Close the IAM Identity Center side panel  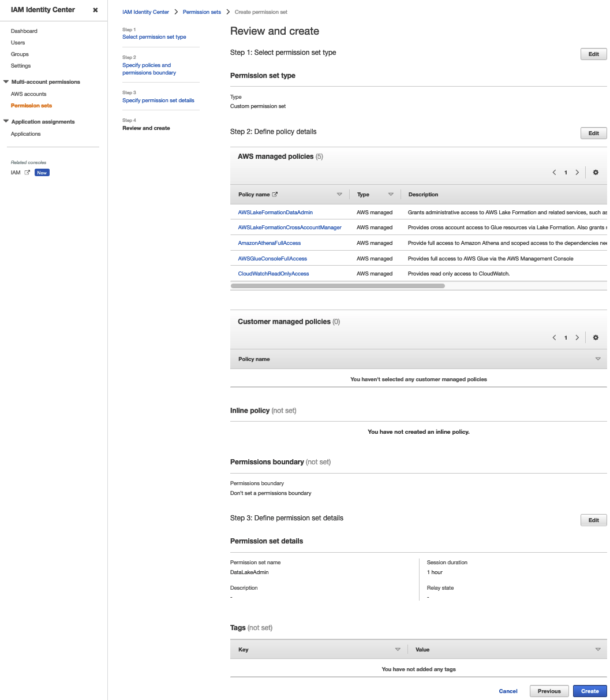pos(95,10)
